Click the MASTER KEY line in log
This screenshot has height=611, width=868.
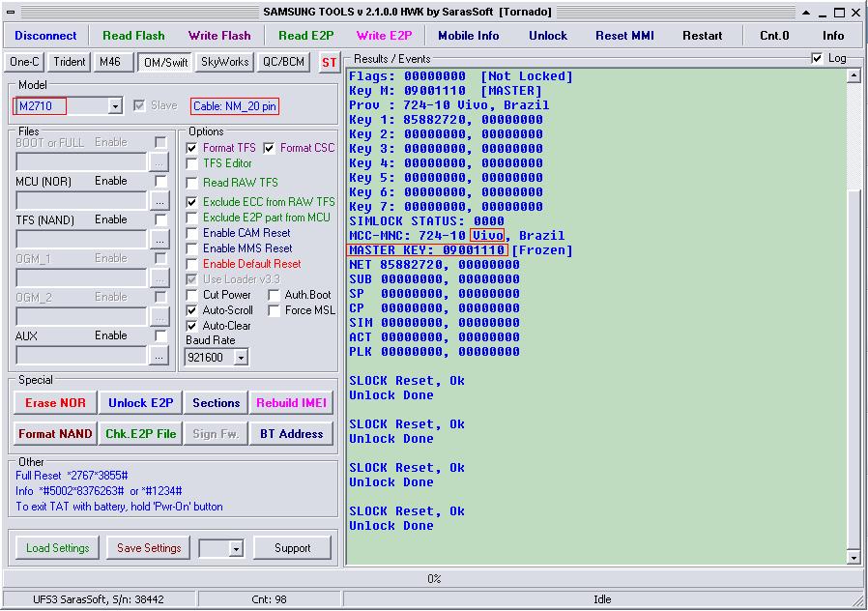pyautogui.click(x=460, y=250)
